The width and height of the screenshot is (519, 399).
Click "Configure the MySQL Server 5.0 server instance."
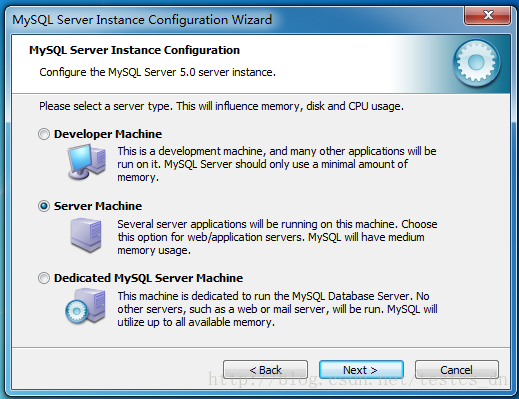pyautogui.click(x=157, y=72)
